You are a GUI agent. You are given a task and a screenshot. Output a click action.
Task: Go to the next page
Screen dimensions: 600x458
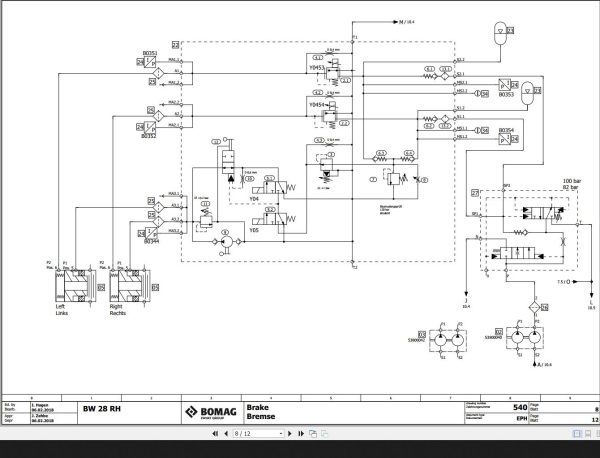pos(290,434)
